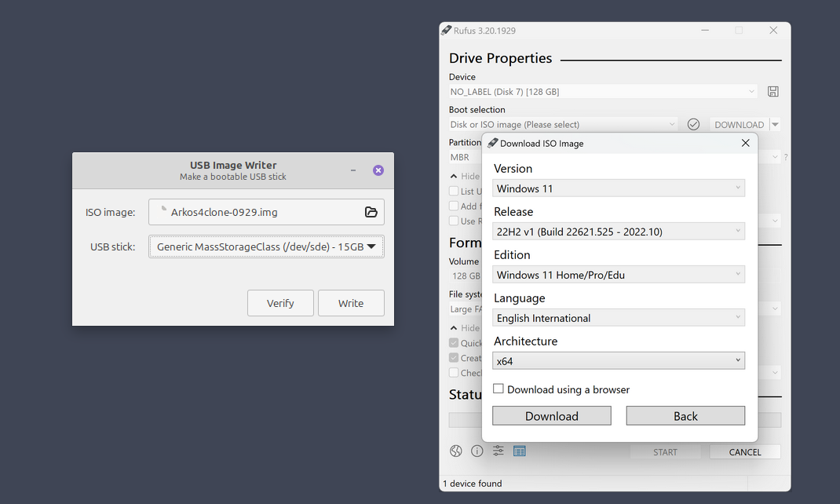Enable Download using a browser checkbox
The image size is (840, 504).
click(x=498, y=389)
